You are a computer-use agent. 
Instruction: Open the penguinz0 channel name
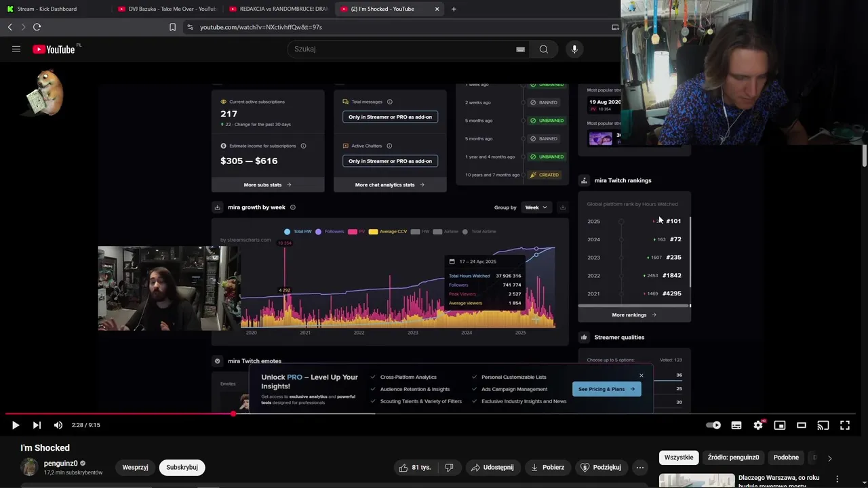[60, 464]
